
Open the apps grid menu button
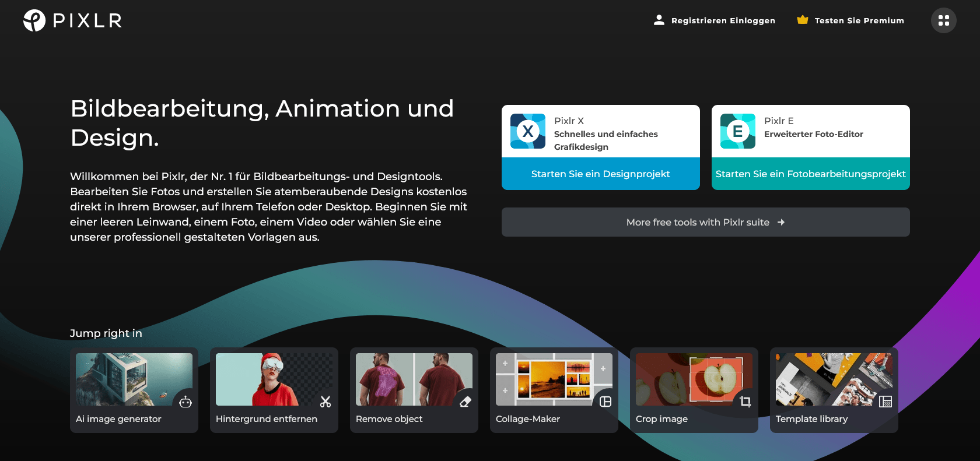pyautogui.click(x=944, y=20)
